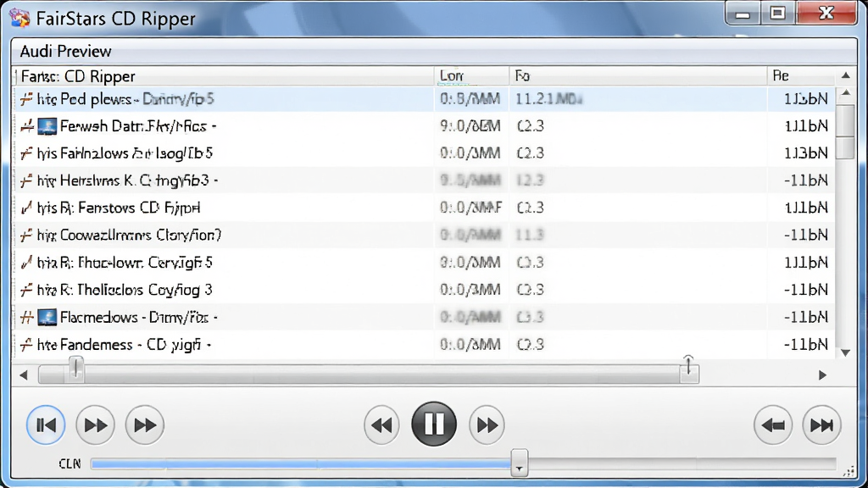Pause playback with the dark center button
The height and width of the screenshot is (488, 868).
pyautogui.click(x=434, y=424)
